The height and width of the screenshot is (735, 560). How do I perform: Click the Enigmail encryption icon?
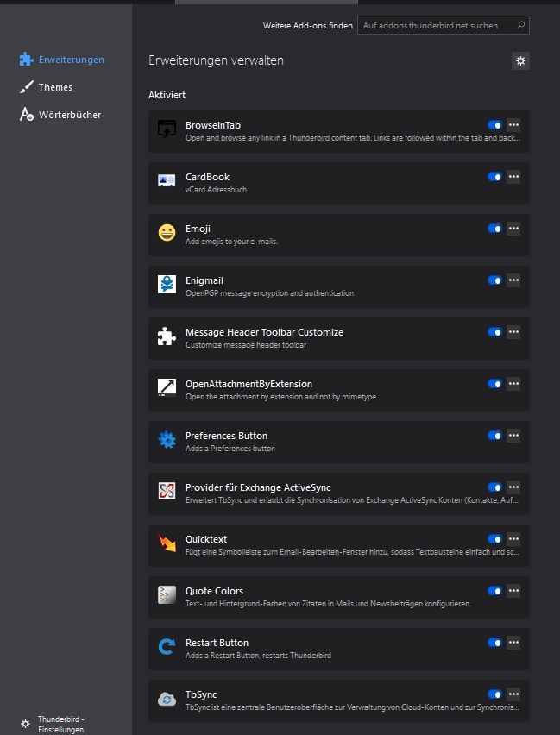point(167,285)
